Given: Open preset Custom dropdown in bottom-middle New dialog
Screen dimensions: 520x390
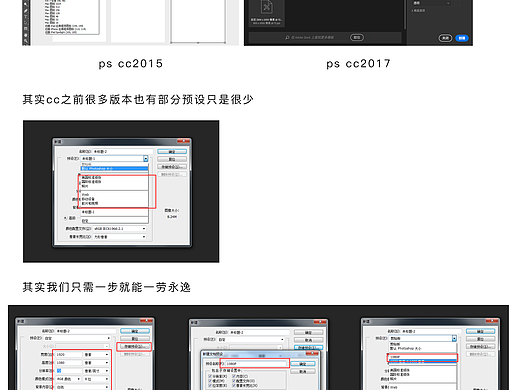Looking at the screenshot, I should point(251,339).
